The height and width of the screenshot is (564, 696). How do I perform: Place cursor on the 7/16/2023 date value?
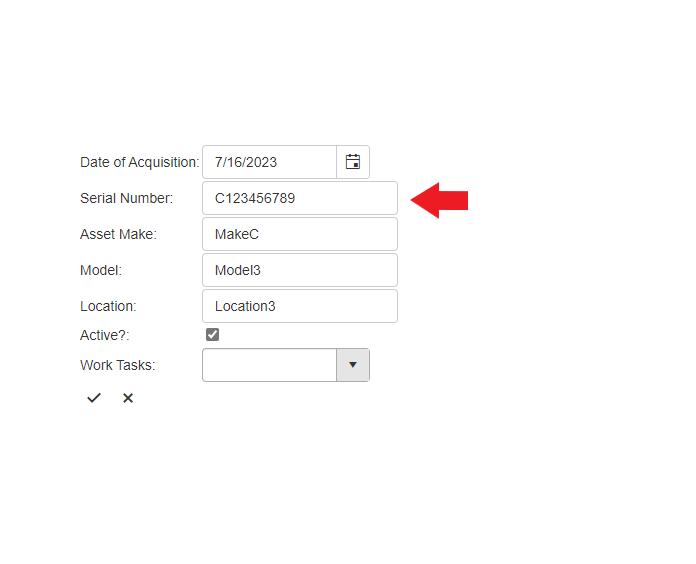click(246, 162)
